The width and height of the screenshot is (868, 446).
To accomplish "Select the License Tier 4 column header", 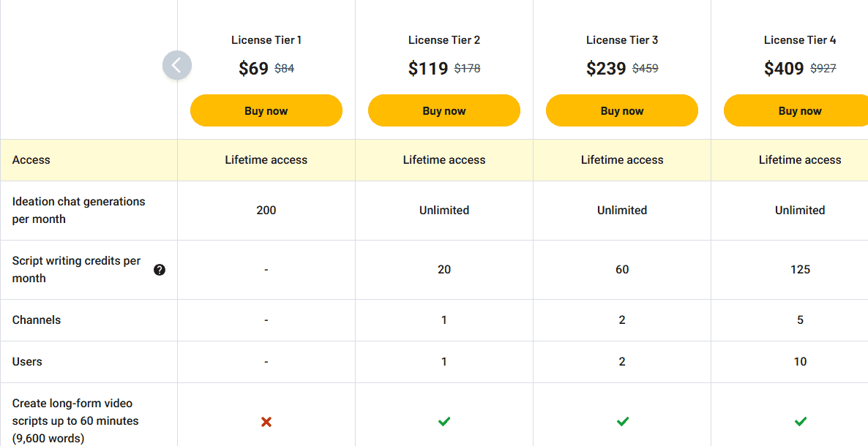I will 800,40.
